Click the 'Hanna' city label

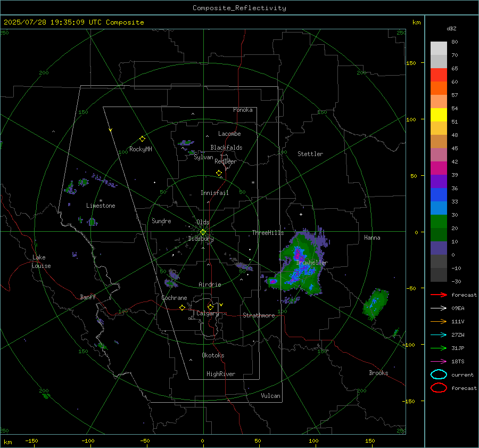tap(372, 238)
